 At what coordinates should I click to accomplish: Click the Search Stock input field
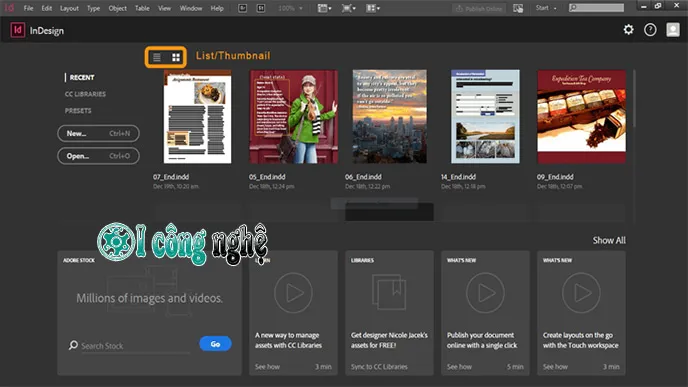(135, 346)
